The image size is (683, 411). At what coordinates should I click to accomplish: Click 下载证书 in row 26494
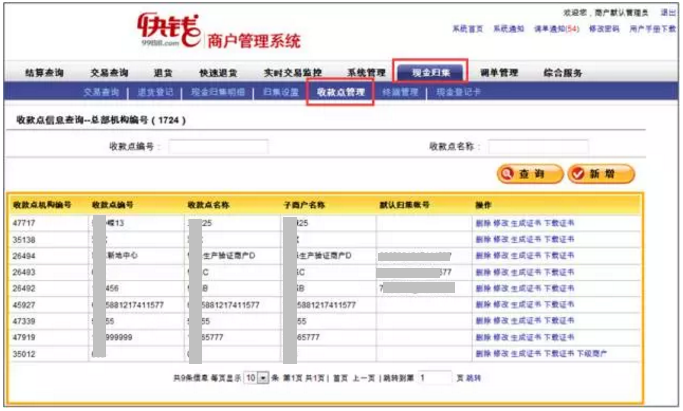click(559, 256)
